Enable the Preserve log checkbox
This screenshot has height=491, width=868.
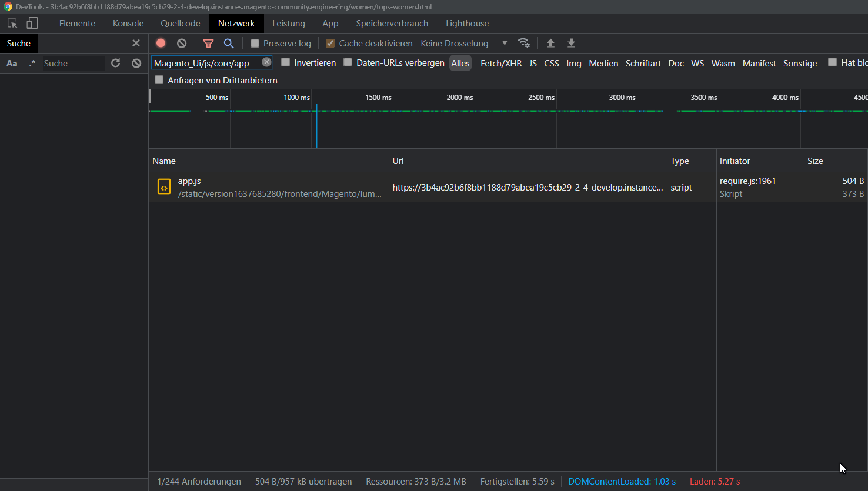(x=254, y=43)
